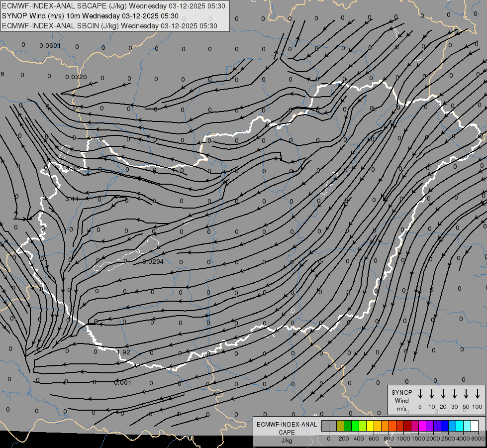Click the 'SYNOP Wind m/s' legend label
This screenshot has width=487, height=448.
[401, 400]
